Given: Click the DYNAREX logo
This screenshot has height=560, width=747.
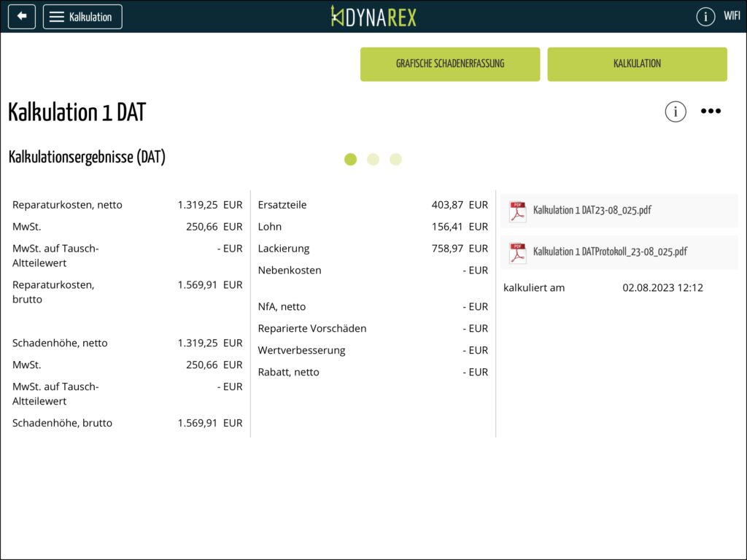Looking at the screenshot, I should (373, 16).
